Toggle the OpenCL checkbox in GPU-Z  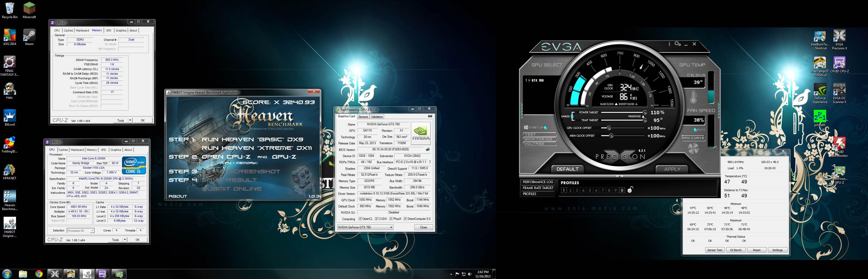click(x=360, y=219)
